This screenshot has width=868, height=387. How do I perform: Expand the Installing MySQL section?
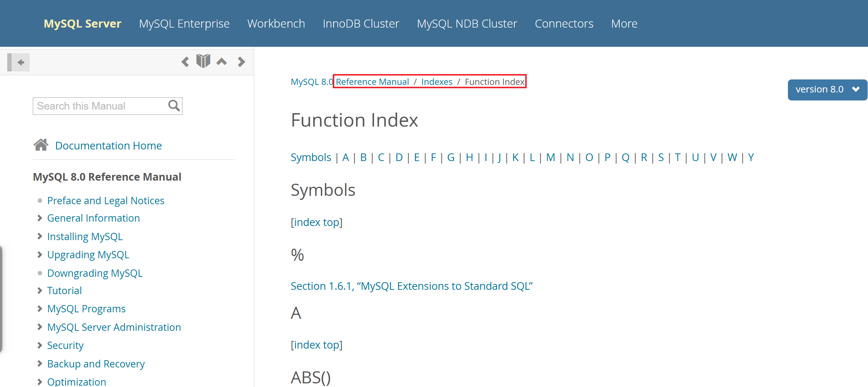pos(40,236)
